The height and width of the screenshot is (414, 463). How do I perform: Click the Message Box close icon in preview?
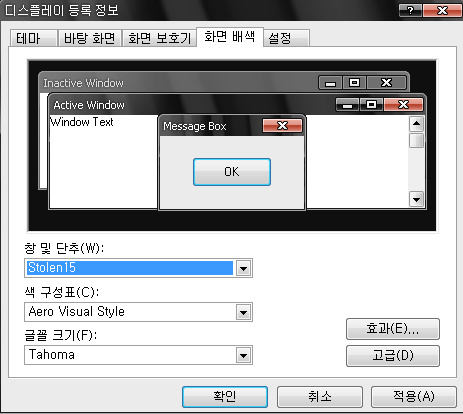[282, 126]
